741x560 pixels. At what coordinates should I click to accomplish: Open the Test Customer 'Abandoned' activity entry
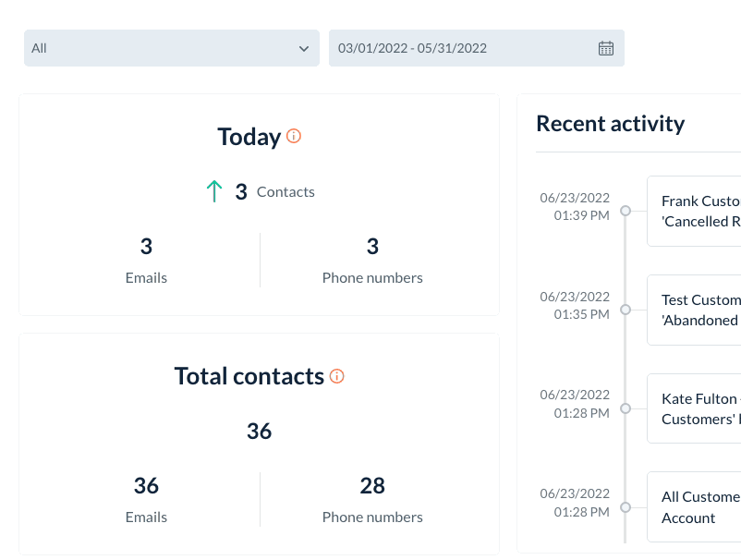point(695,310)
